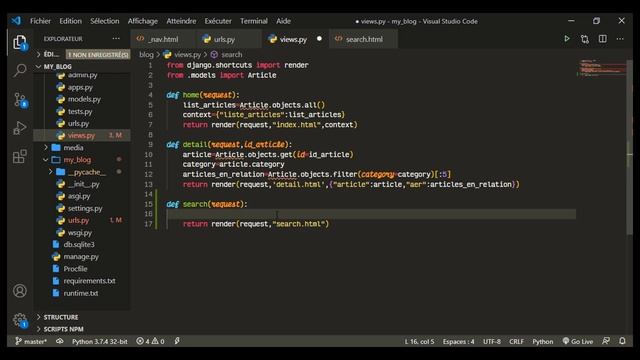The image size is (640, 360).
Task: Expand the STRUCTURE panel
Action: pyautogui.click(x=61, y=317)
